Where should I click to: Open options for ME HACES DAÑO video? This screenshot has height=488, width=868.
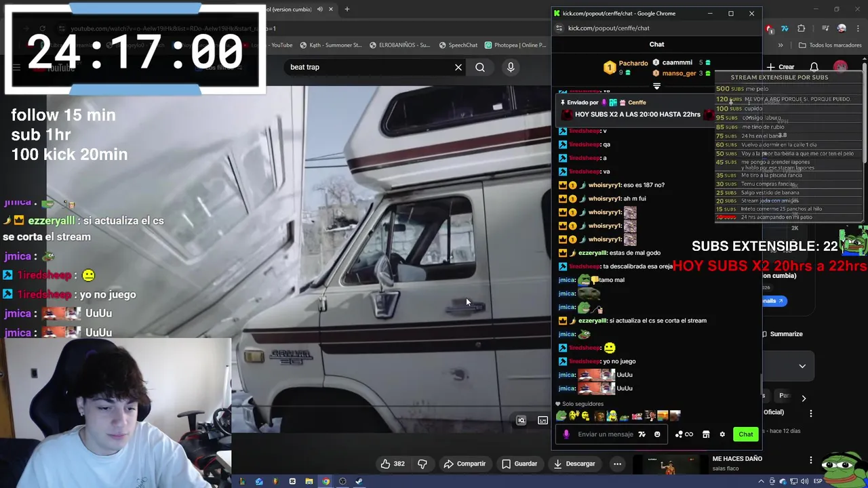tap(811, 460)
